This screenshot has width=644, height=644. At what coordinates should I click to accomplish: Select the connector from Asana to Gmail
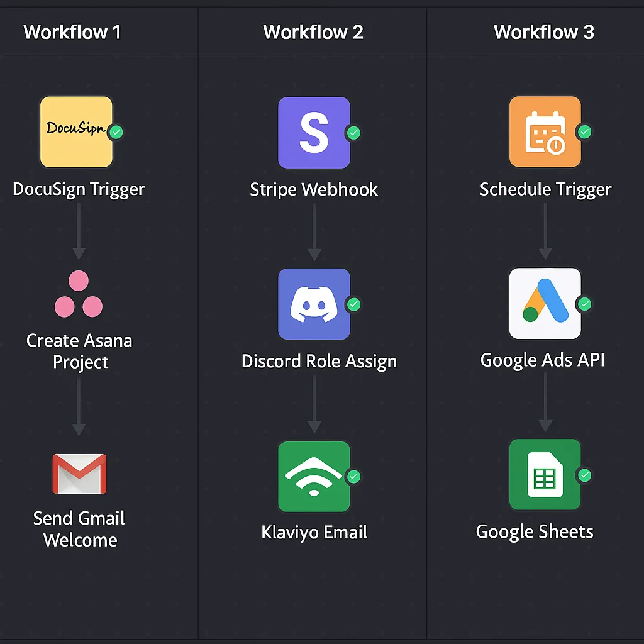pos(79,407)
